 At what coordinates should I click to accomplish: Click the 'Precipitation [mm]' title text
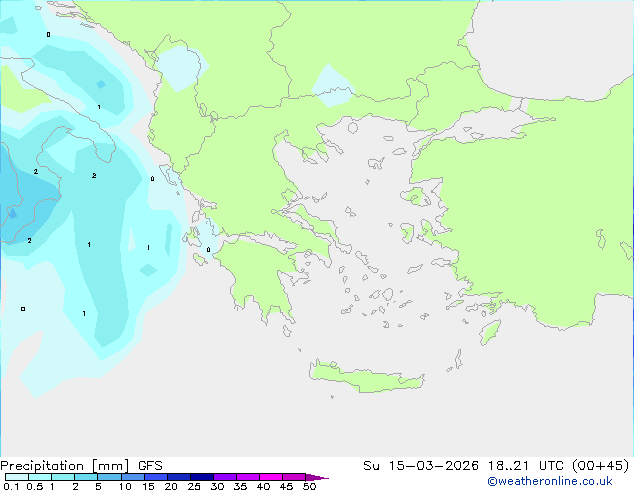pyautogui.click(x=65, y=466)
